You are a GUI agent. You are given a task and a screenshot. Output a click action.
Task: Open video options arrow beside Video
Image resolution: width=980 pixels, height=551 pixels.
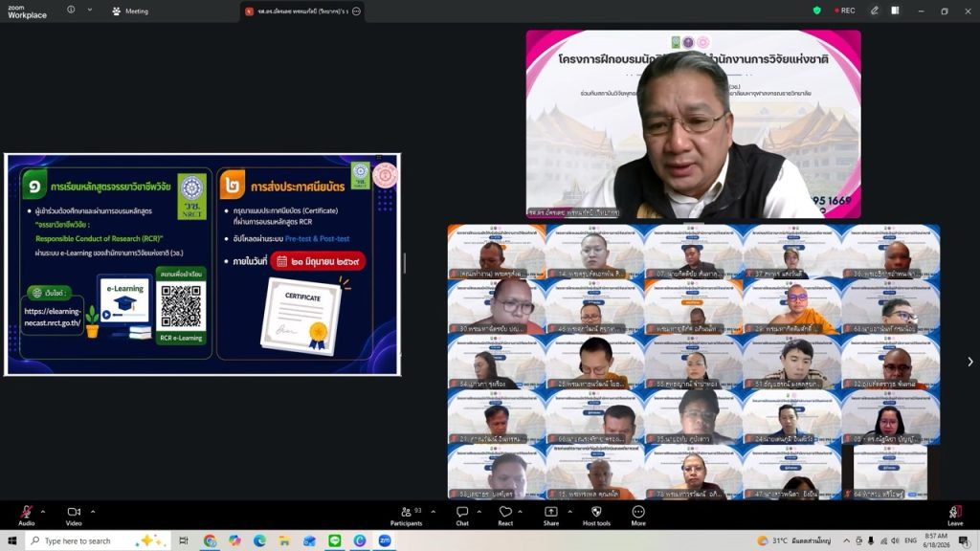tap(93, 512)
